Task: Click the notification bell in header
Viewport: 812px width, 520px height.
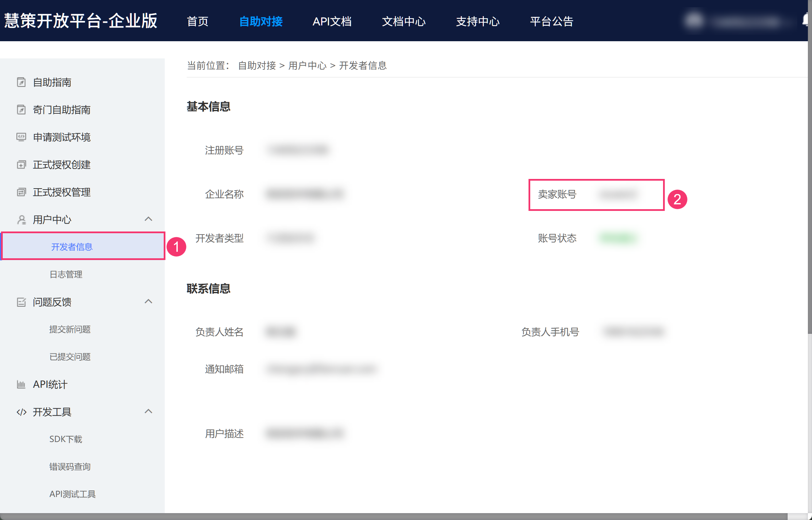Action: (806, 20)
